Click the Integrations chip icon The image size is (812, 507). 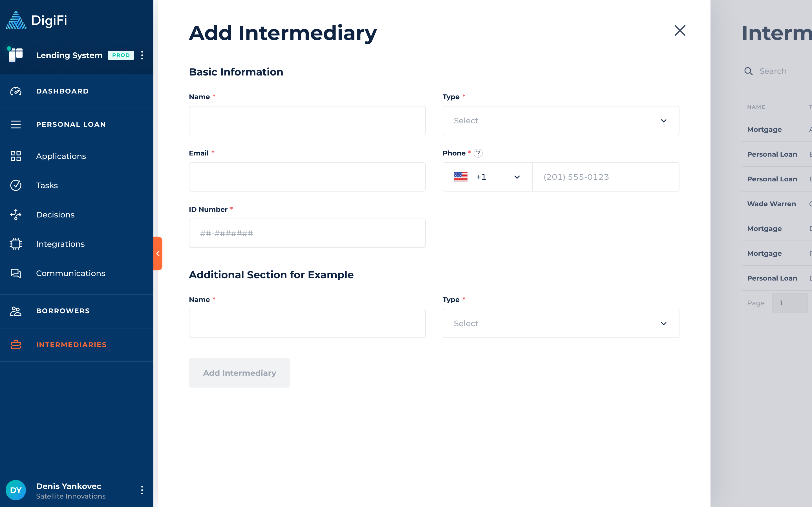[x=16, y=244]
